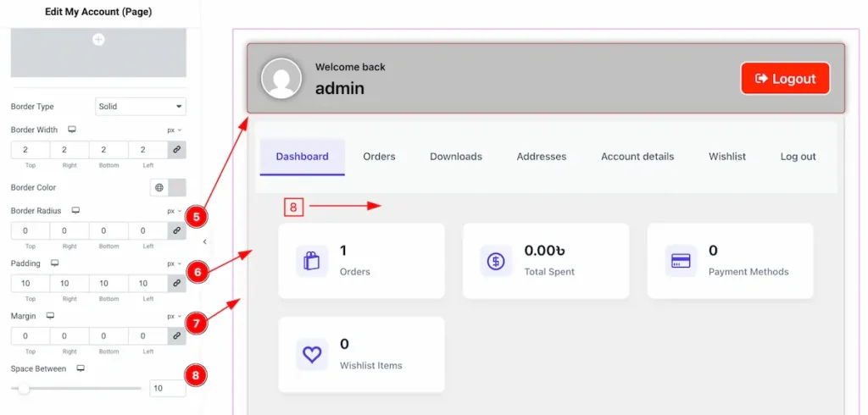Collapse the editor panel with the arrow handle
The image size is (868, 415).
point(204,241)
